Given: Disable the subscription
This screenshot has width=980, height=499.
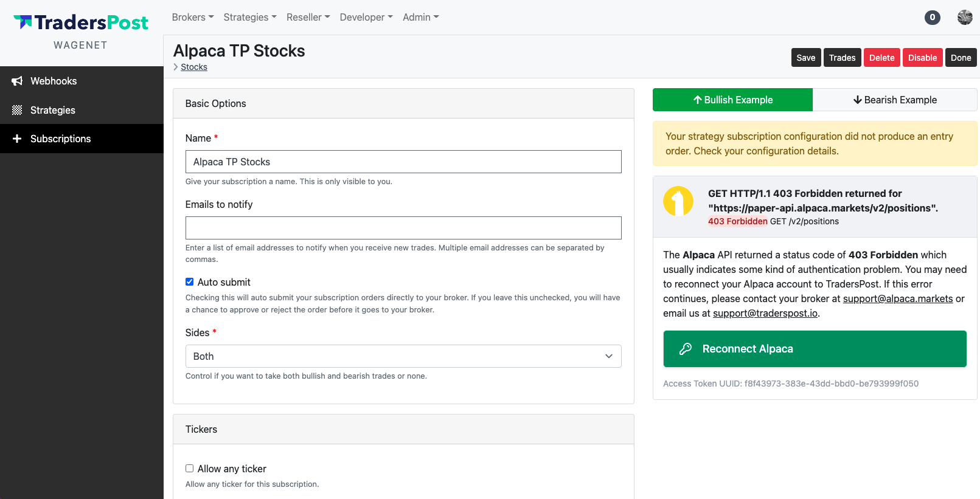Looking at the screenshot, I should click(923, 58).
